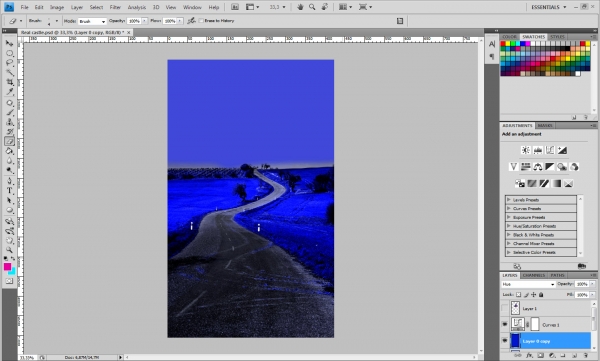Hide the Curves 1 adjustment layer
The image size is (600, 361).
tap(505, 325)
